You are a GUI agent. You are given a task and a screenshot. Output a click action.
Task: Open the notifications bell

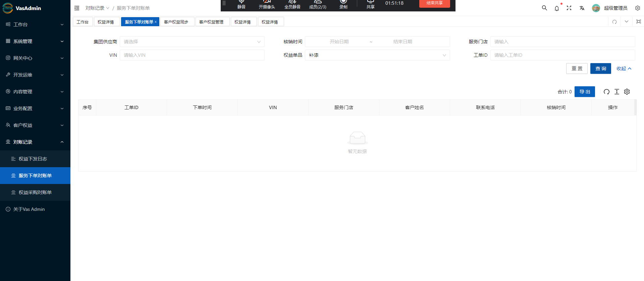(x=557, y=8)
